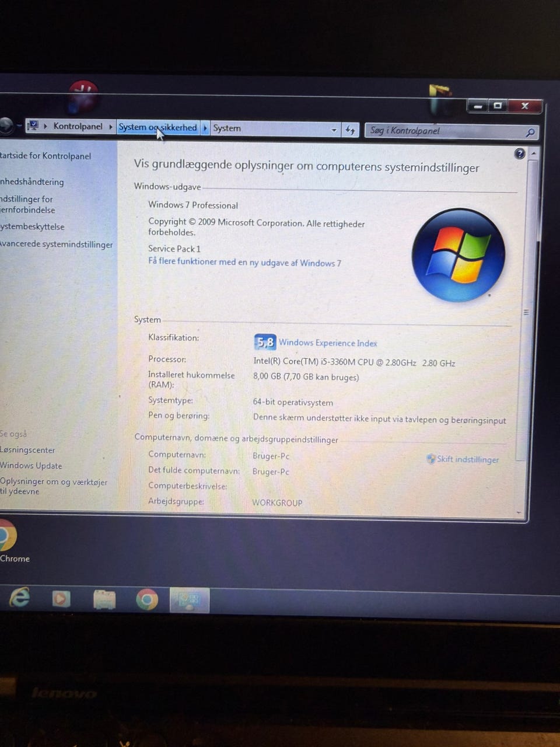This screenshot has width=560, height=747.
Task: Click the Windows 7 Professional text
Action: click(x=193, y=205)
